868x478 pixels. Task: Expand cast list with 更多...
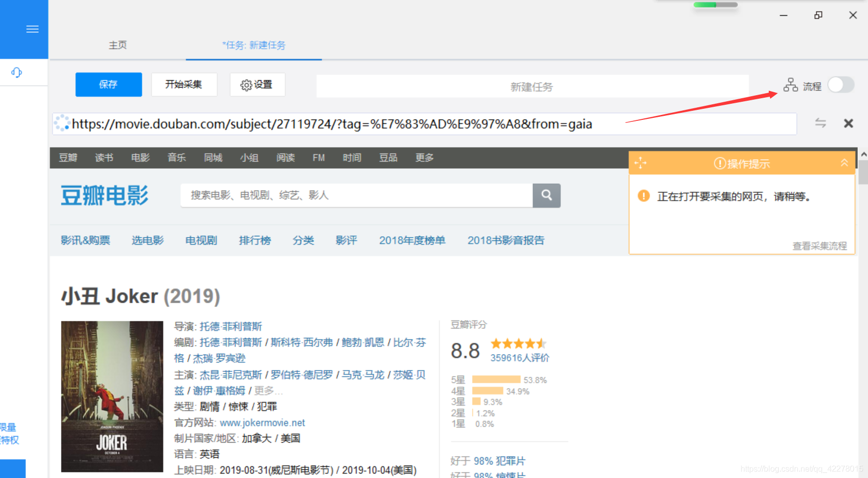(x=268, y=391)
